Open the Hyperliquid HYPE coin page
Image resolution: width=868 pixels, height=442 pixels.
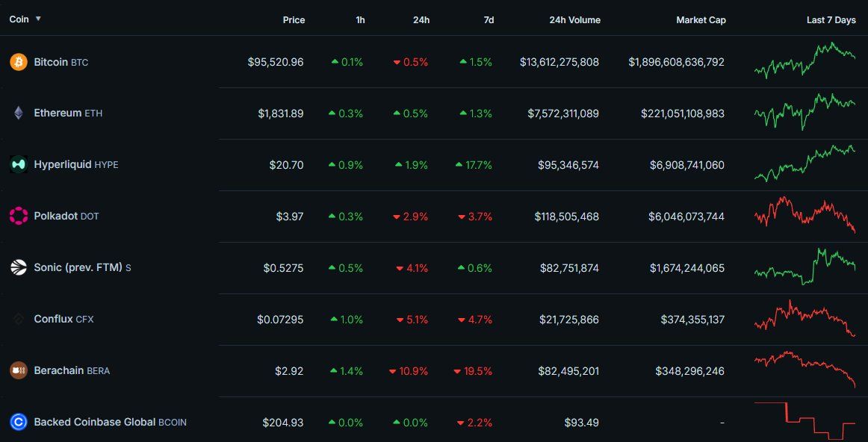(x=76, y=165)
